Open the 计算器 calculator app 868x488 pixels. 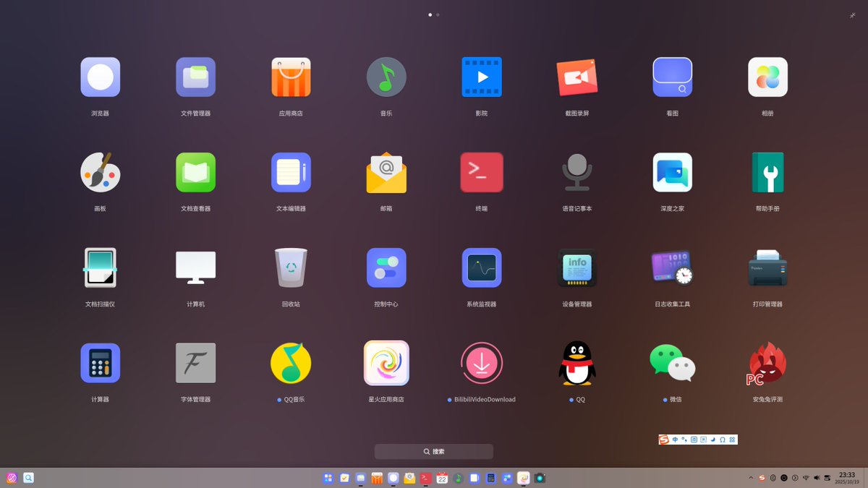[x=101, y=363]
